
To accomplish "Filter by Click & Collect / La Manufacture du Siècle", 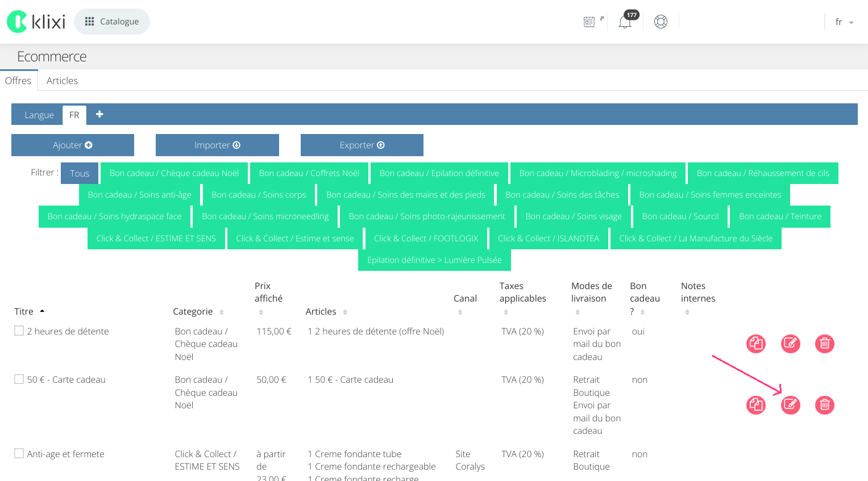I will [696, 239].
